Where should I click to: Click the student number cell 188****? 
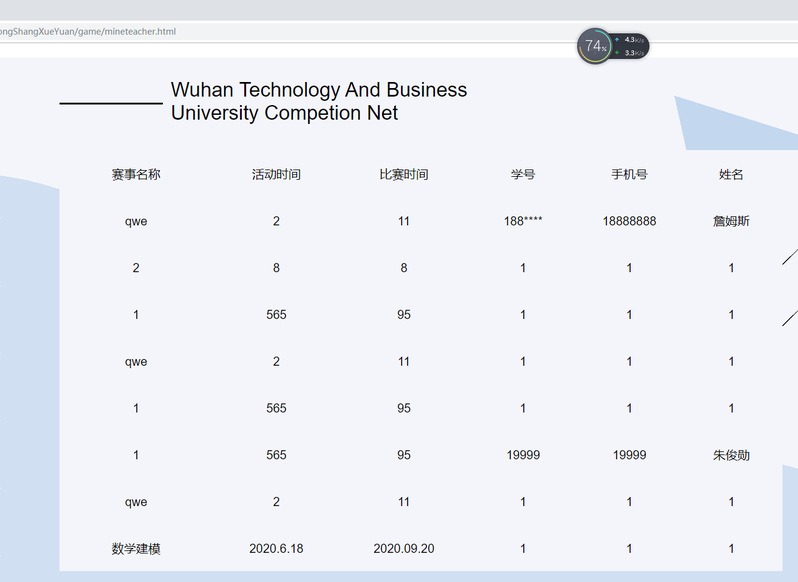click(x=523, y=221)
